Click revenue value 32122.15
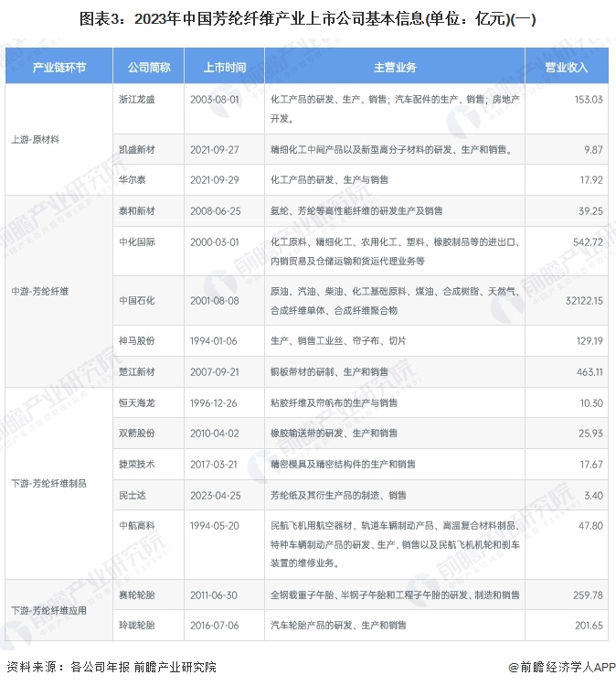The width and height of the screenshot is (616, 686). pyautogui.click(x=584, y=301)
